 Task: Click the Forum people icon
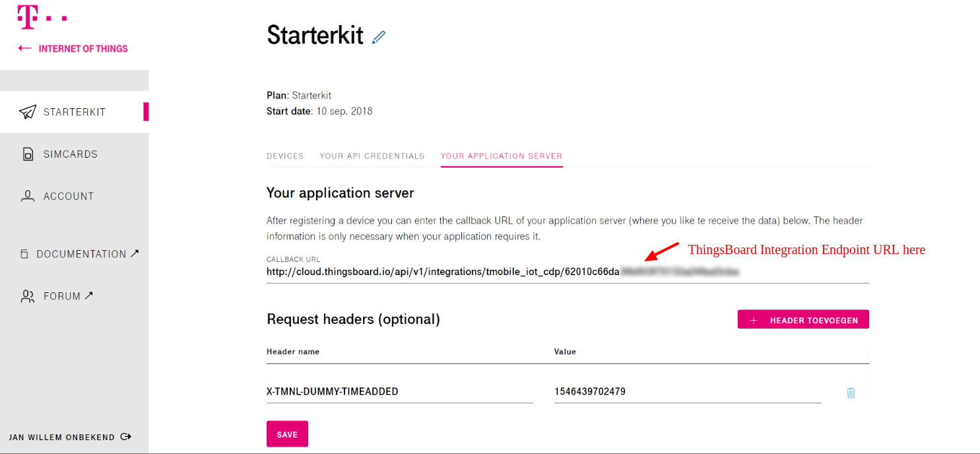point(28,296)
